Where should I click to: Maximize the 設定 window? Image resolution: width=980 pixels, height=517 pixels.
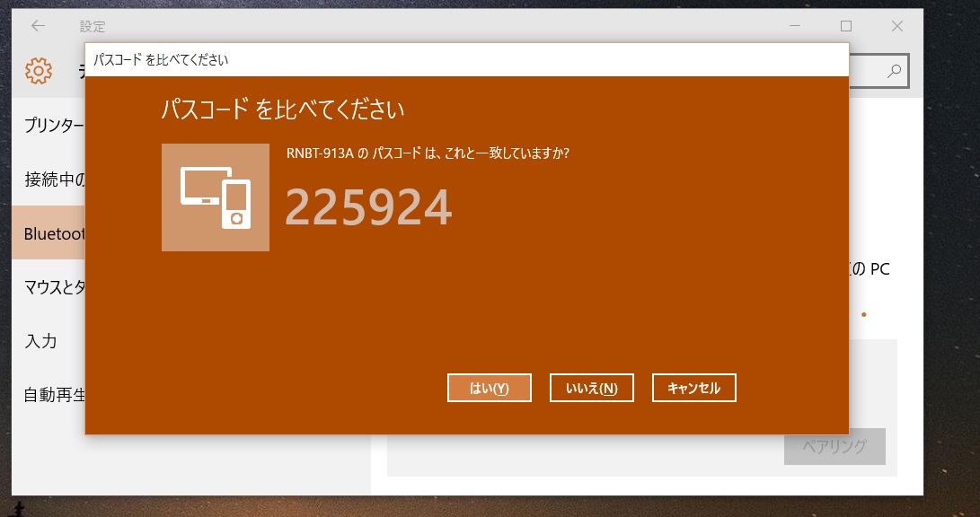845,26
